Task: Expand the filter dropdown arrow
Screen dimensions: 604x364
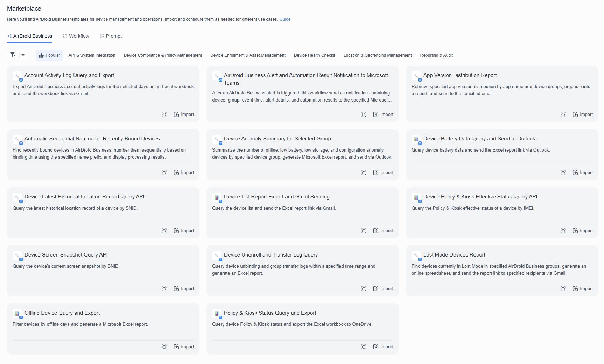Action: tap(23, 55)
